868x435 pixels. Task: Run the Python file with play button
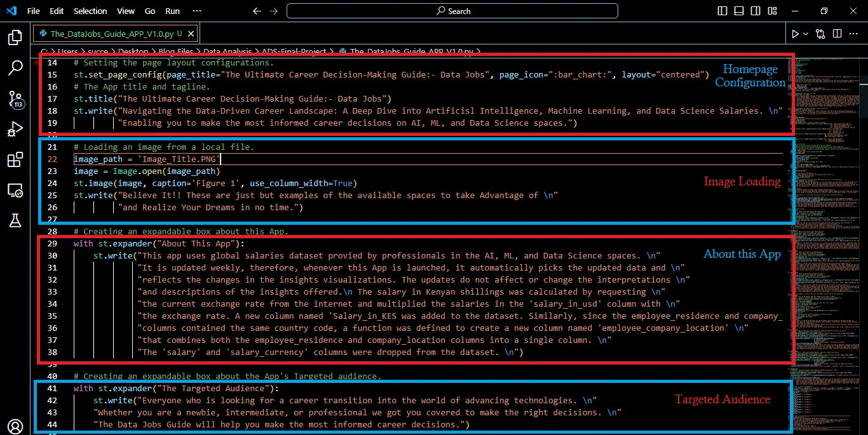(x=794, y=34)
